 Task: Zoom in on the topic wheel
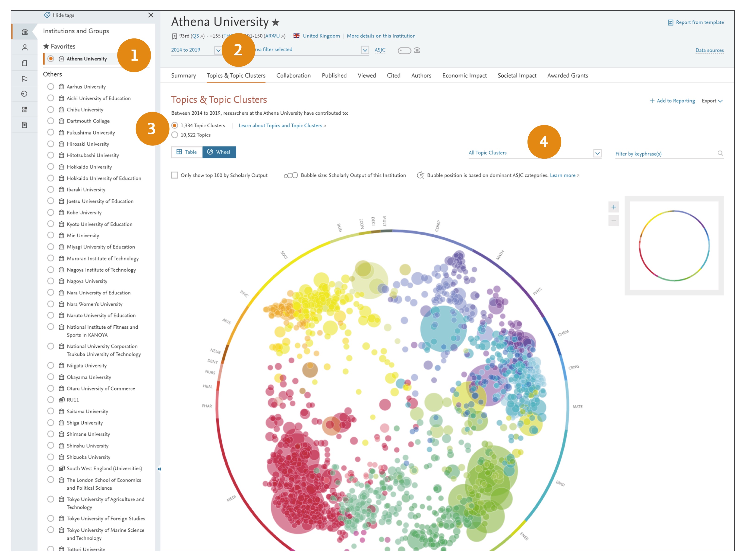click(614, 207)
